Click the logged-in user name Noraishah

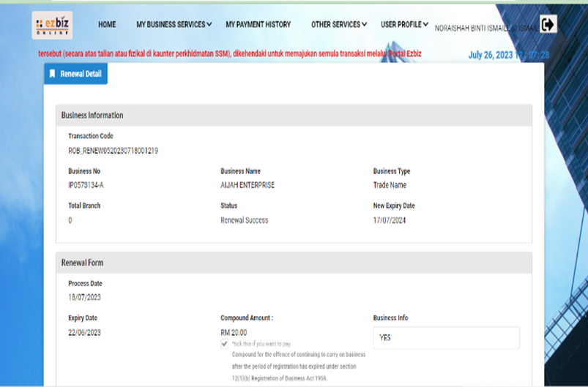tap(483, 28)
